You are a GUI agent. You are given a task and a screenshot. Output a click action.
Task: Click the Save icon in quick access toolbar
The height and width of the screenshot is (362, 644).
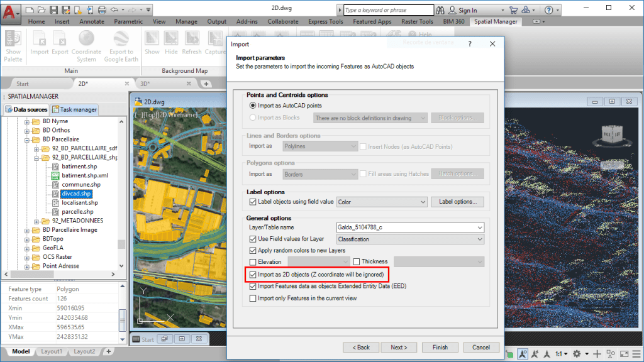53,10
